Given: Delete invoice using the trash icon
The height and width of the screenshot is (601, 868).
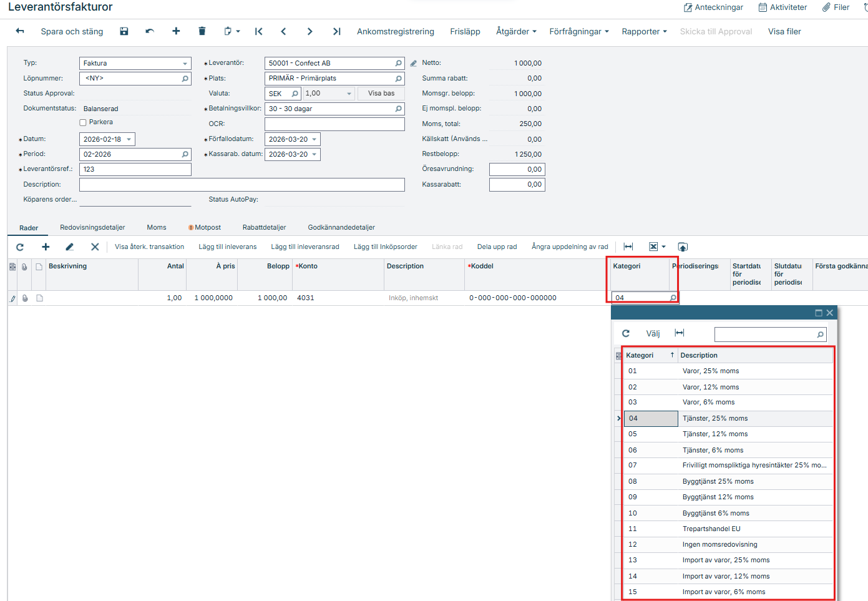Looking at the screenshot, I should pyautogui.click(x=202, y=31).
